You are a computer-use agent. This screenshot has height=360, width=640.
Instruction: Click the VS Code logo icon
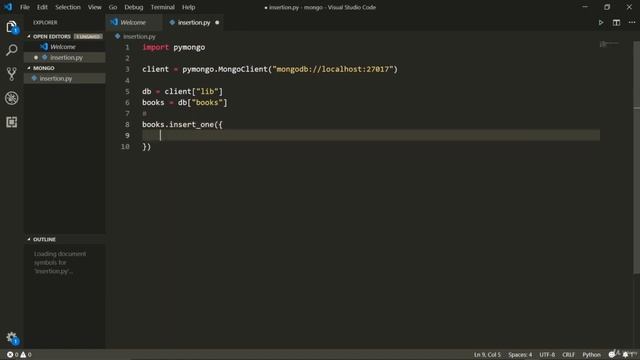pos(8,7)
